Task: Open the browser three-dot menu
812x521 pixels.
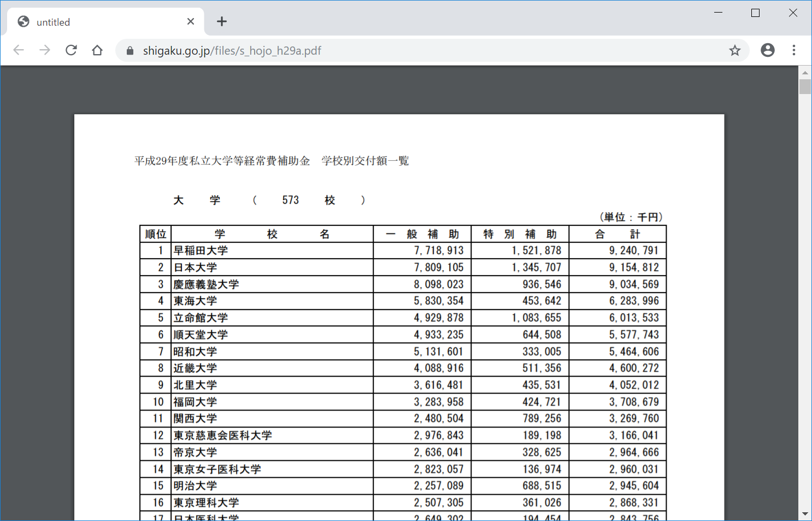Action: (794, 50)
